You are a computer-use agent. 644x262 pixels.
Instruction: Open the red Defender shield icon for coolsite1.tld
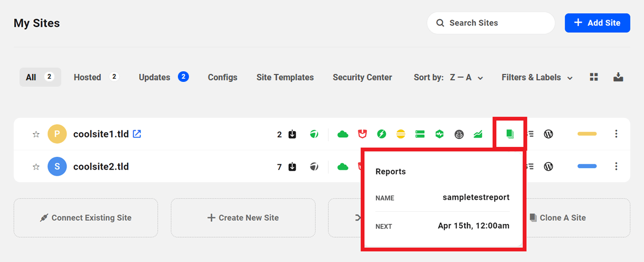tap(362, 134)
